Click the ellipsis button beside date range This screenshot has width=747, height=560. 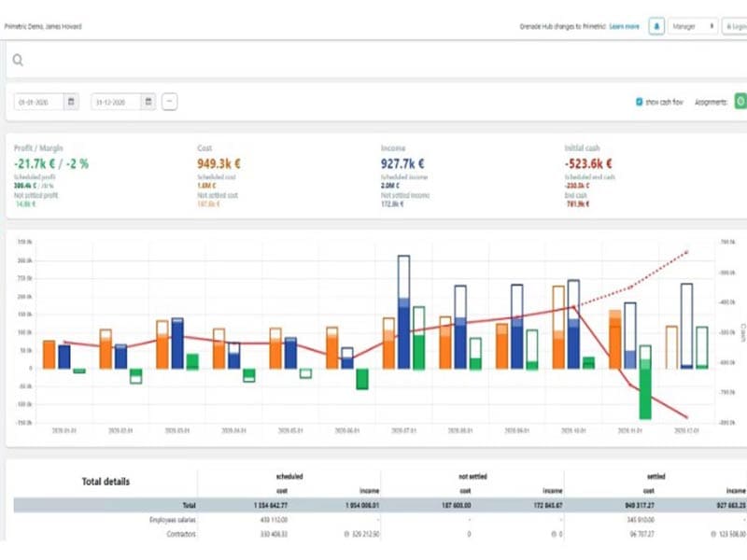(x=170, y=102)
